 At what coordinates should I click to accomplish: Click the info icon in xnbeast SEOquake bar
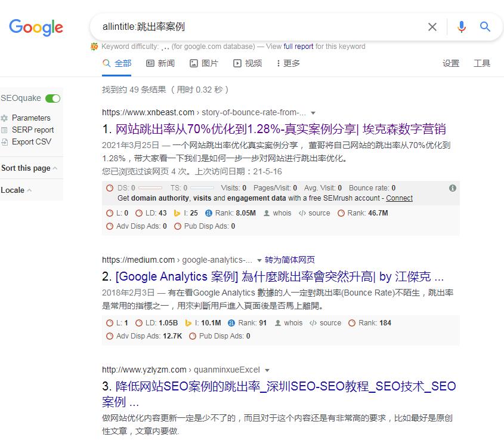(x=453, y=188)
